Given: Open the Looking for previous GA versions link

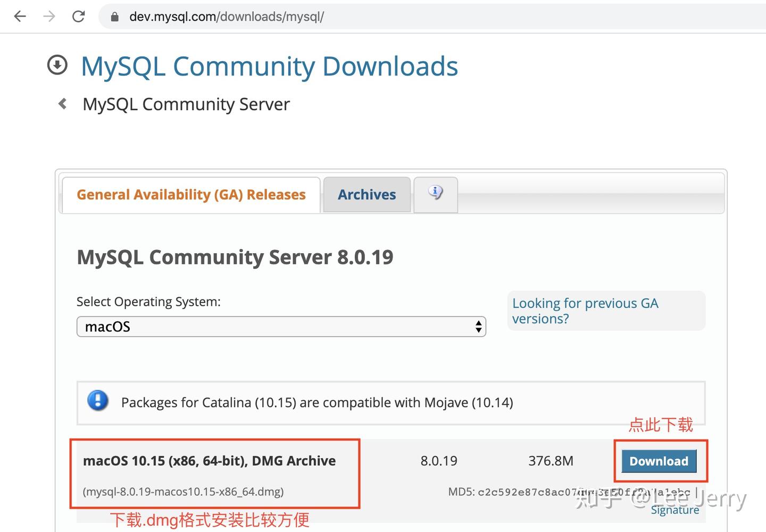Looking at the screenshot, I should (x=585, y=311).
